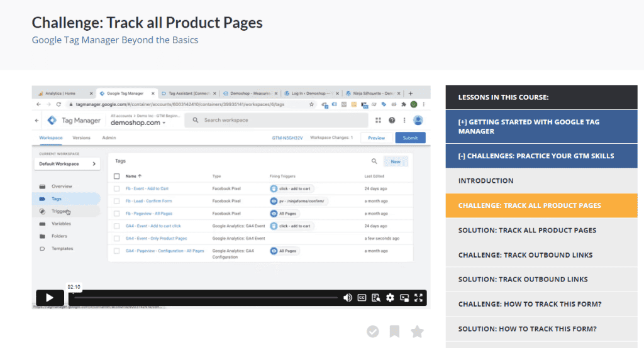Switch to the Analytics | Home browser tab

(64, 94)
